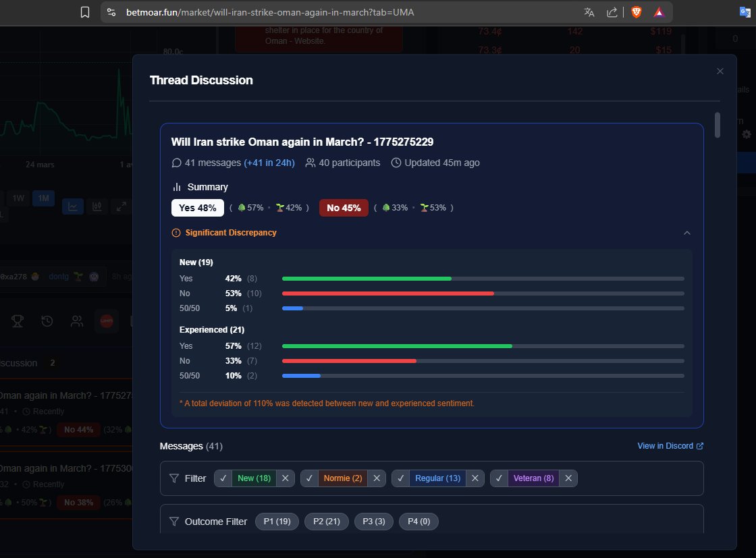Click the translate page icon
The image size is (756, 558).
click(589, 13)
